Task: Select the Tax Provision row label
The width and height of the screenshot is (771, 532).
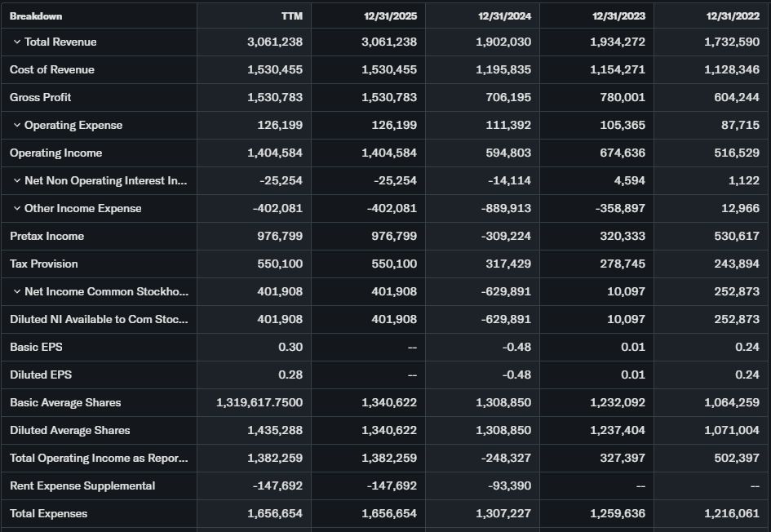Action: pos(44,264)
